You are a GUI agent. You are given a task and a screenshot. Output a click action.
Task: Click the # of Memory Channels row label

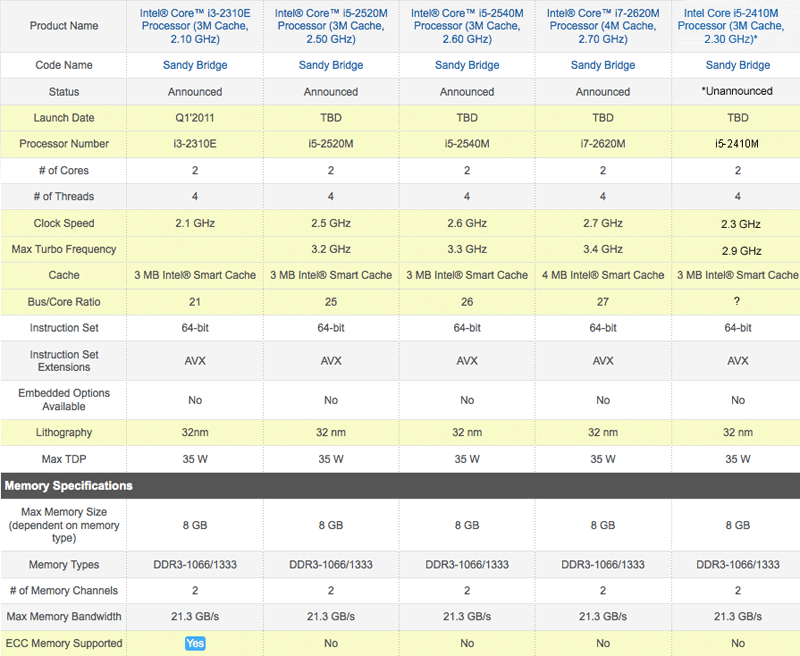tap(64, 591)
